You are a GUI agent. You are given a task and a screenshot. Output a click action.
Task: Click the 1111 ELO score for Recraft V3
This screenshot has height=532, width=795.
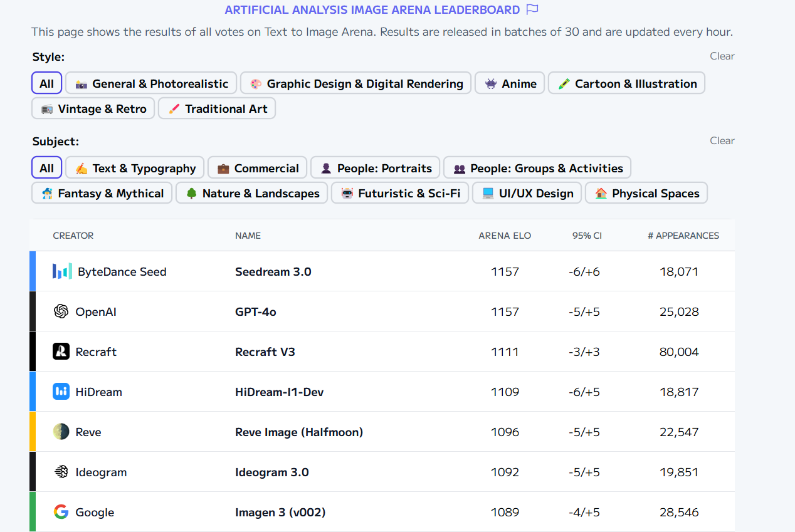coord(505,352)
